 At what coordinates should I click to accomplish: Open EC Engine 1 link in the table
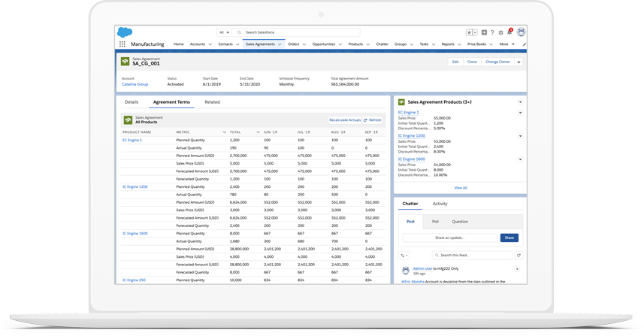pyautogui.click(x=132, y=140)
